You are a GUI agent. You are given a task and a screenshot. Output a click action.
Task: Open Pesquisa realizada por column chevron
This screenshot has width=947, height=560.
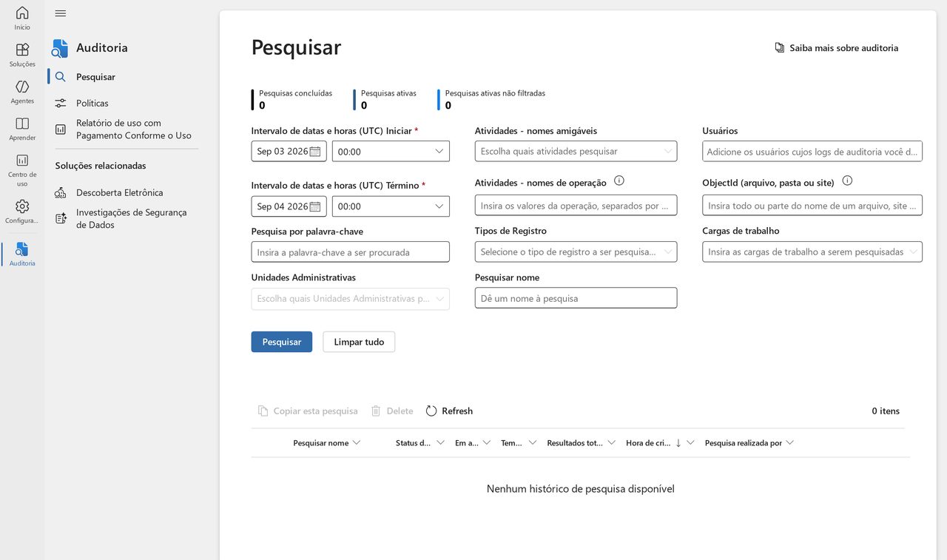pos(790,442)
